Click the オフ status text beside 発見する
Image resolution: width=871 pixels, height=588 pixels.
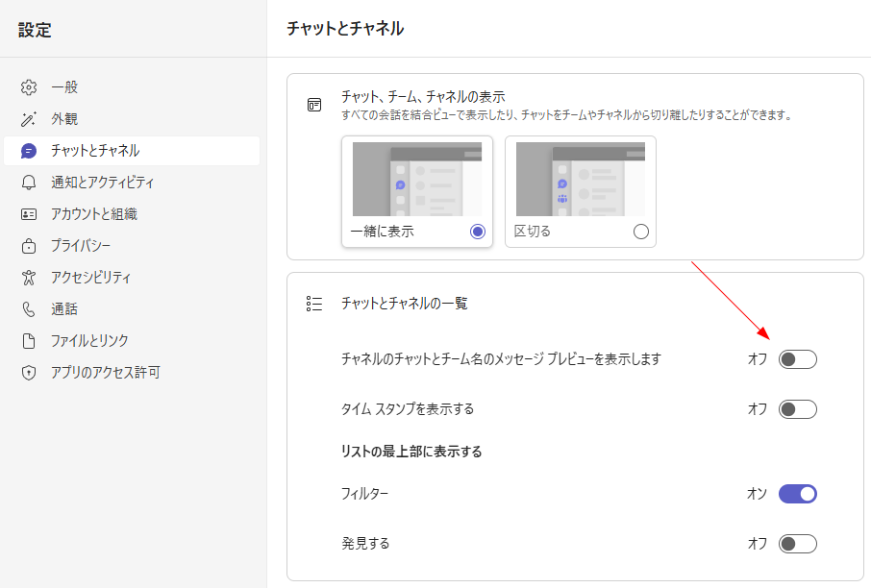point(758,544)
